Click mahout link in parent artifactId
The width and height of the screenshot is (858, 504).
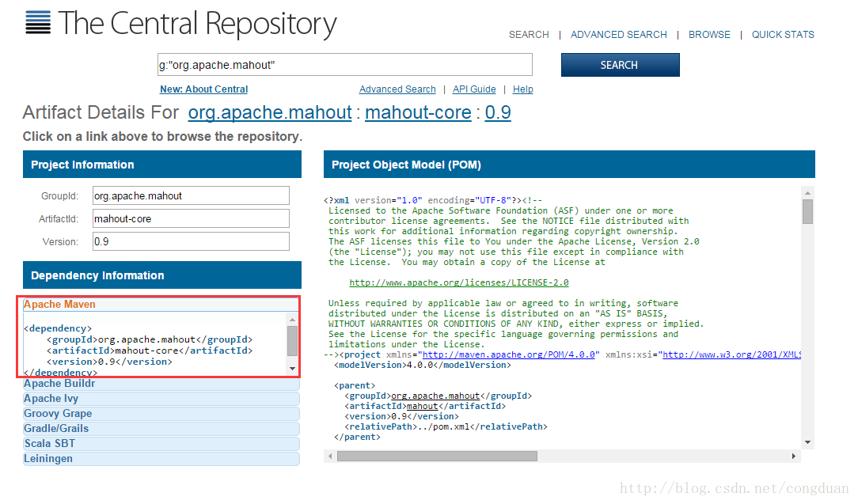[423, 406]
